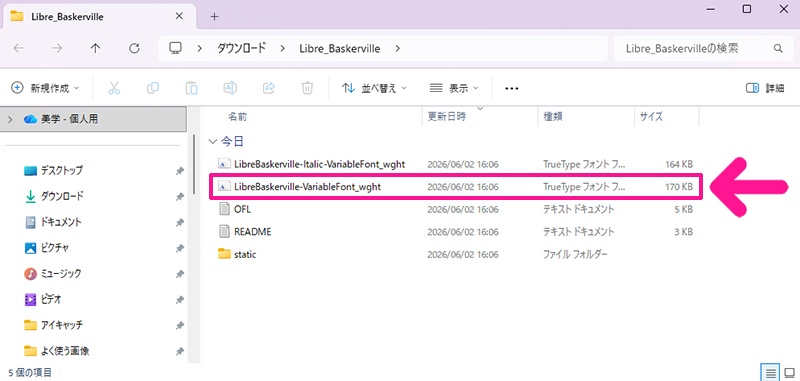The image size is (800, 381).
Task: Open デスクトップ in navigation pane
Action: coord(62,170)
